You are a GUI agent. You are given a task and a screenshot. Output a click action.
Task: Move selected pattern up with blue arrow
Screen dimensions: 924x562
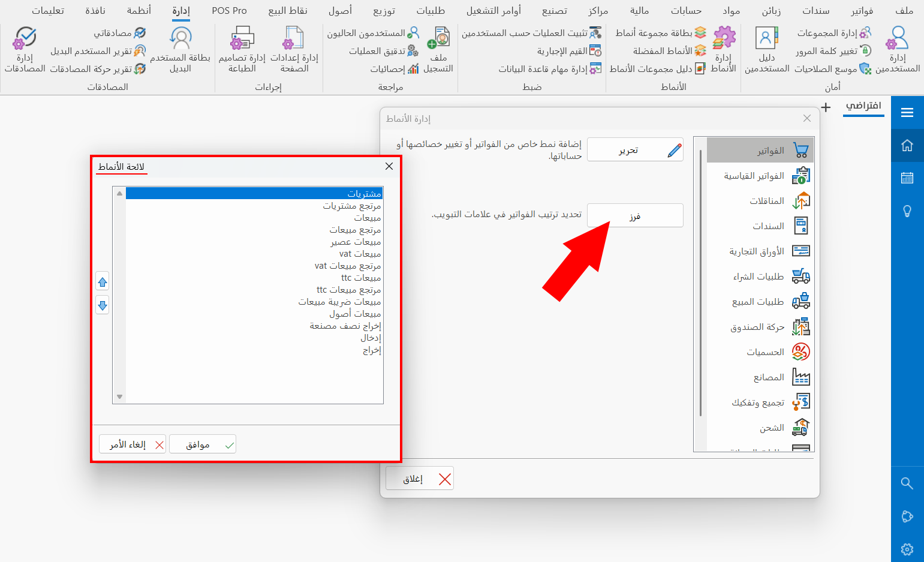[x=103, y=281]
